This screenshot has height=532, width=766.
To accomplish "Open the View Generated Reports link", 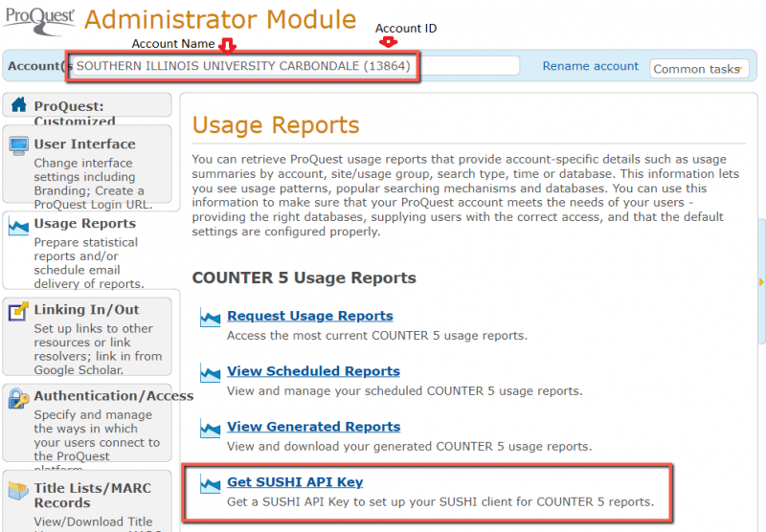I will coord(314,427).
